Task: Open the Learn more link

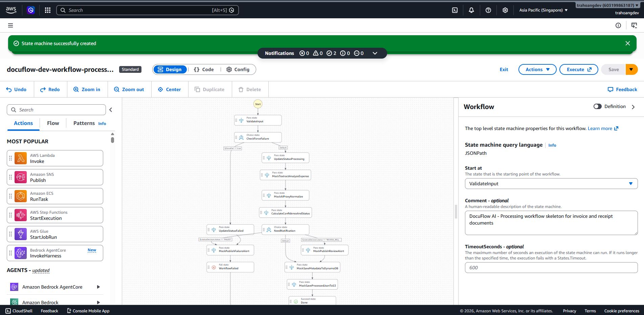Action: (603, 128)
